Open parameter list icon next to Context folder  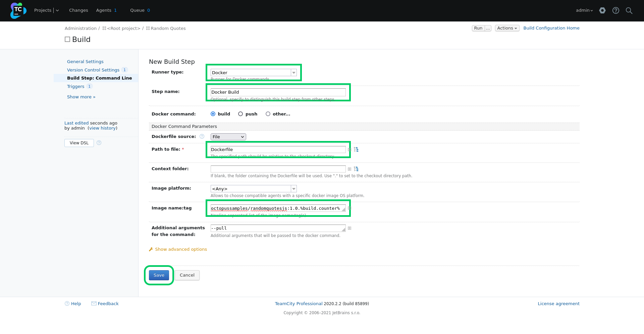[x=350, y=169]
